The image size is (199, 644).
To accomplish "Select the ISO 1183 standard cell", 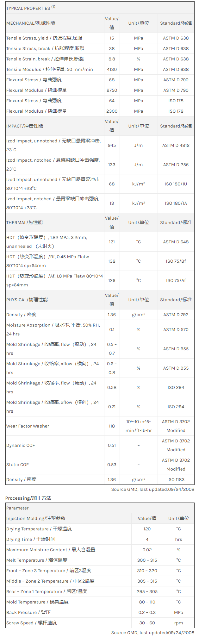I will click(x=176, y=479).
